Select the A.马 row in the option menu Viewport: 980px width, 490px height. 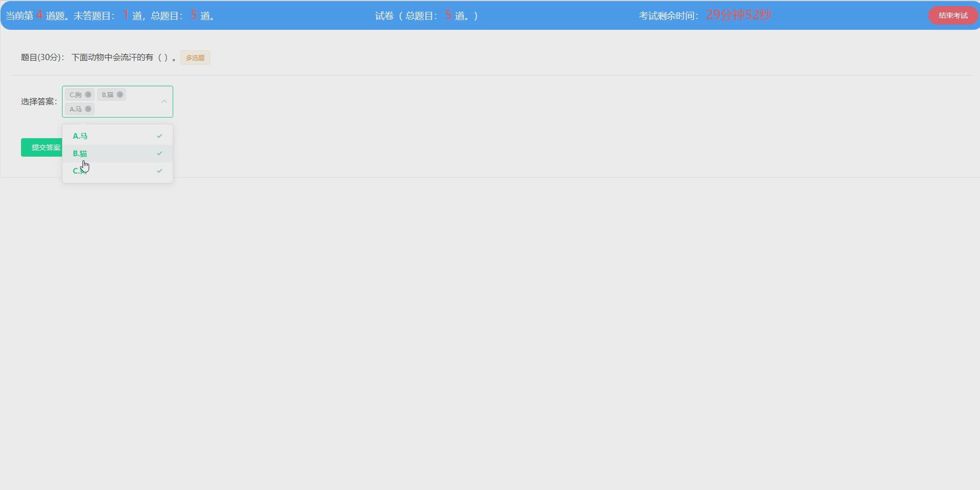[103, 135]
